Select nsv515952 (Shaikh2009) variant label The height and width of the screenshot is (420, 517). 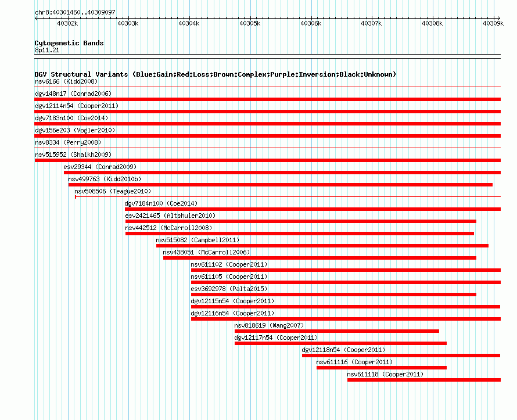(73, 155)
